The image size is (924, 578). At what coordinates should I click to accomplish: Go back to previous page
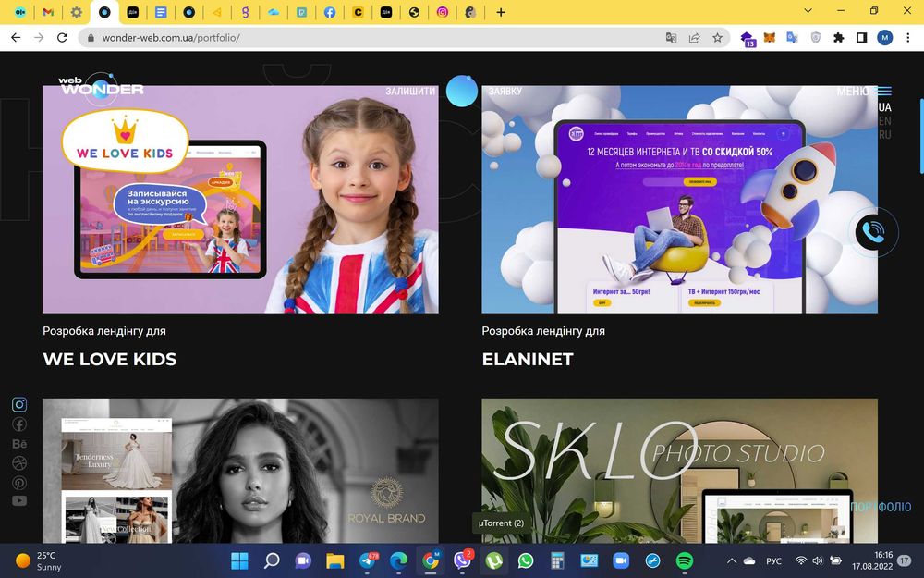[x=16, y=38]
